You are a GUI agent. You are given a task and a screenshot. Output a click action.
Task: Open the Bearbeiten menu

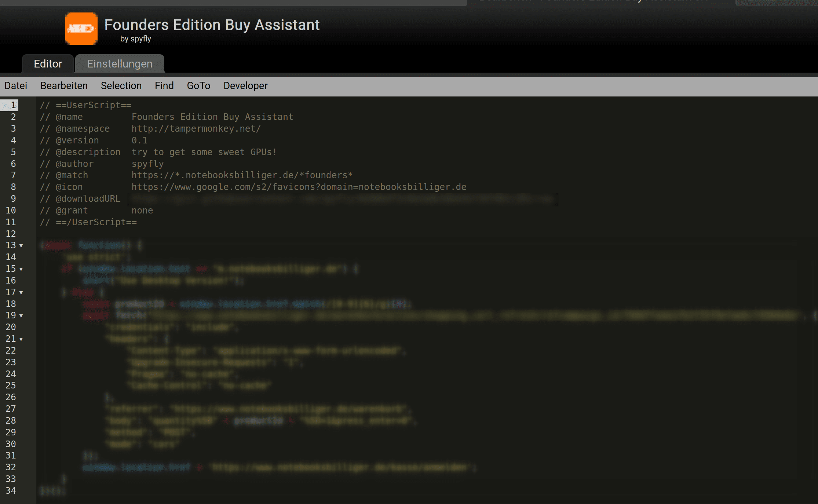coord(64,85)
